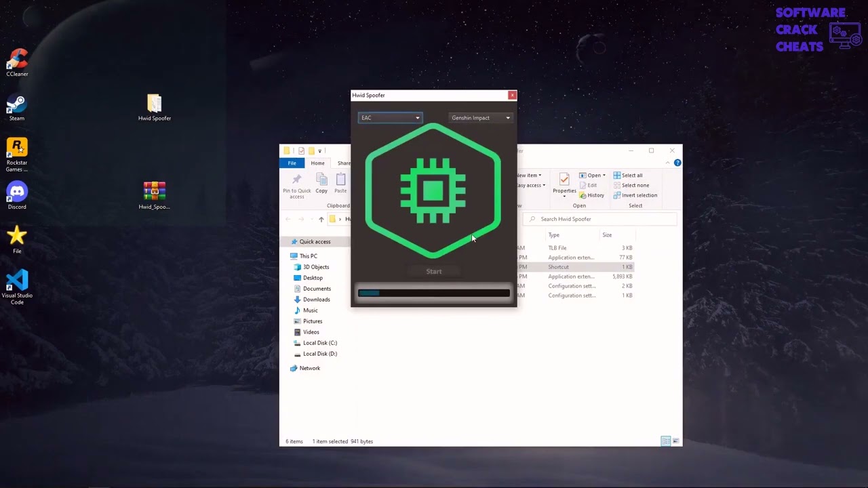Click Edit in the Open group

[x=588, y=185]
